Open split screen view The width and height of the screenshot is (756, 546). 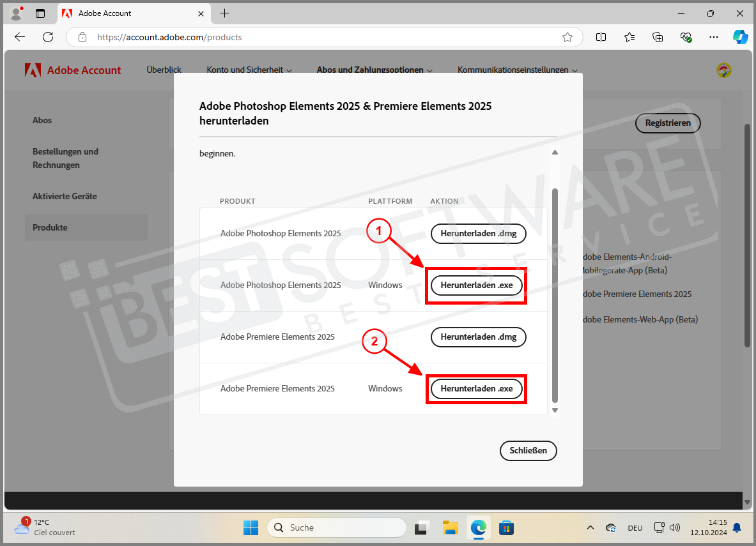[x=601, y=37]
